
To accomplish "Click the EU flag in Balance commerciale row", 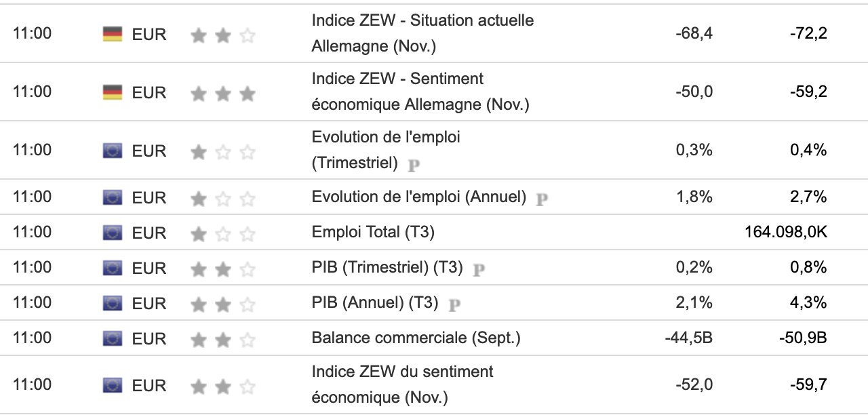I will pyautogui.click(x=112, y=338).
